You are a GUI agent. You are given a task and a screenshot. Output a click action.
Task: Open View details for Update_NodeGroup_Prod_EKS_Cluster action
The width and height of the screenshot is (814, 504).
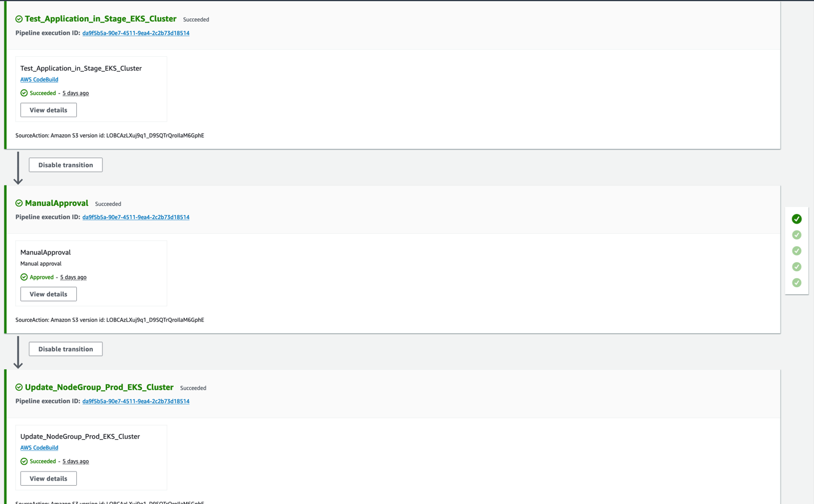pyautogui.click(x=48, y=478)
